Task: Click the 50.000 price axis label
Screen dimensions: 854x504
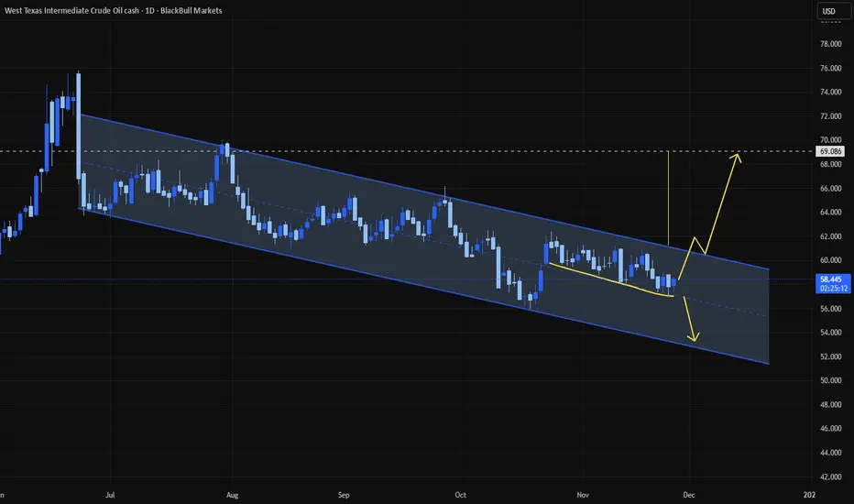Action: point(830,380)
